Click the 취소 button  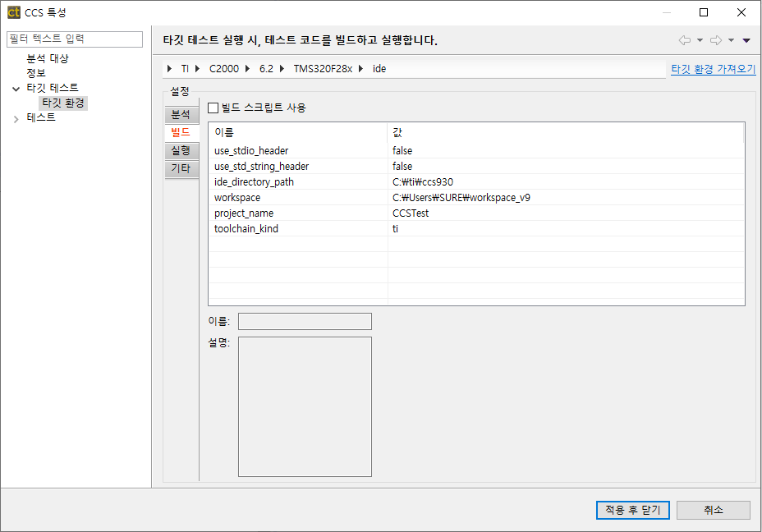click(x=714, y=510)
